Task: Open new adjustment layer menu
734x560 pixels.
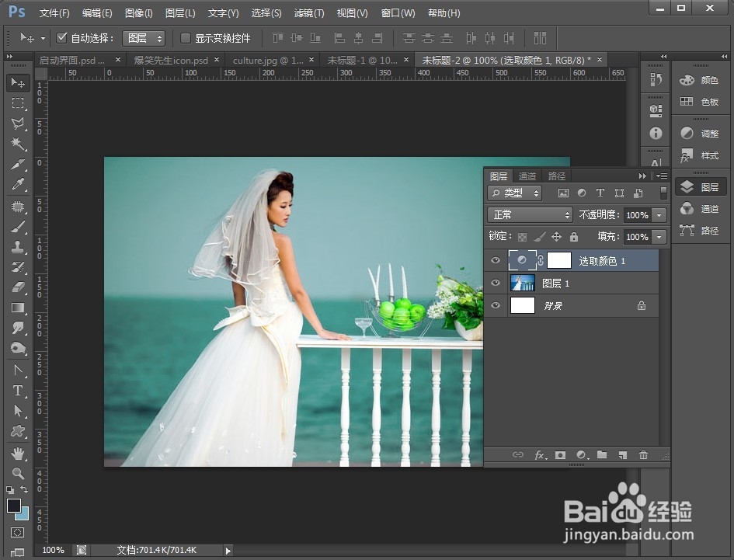Action: [x=582, y=454]
